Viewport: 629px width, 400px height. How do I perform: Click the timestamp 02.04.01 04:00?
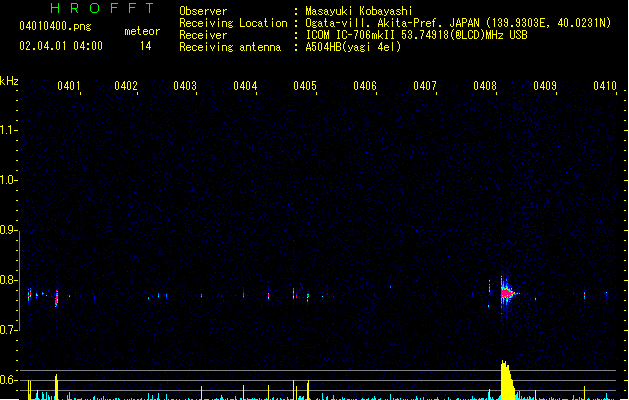coord(61,46)
